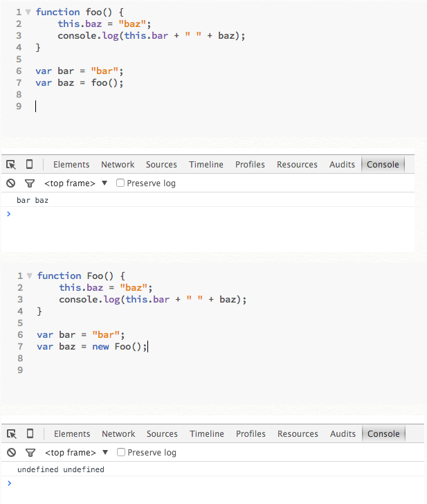Viewport: 427px width, 504px height.
Task: Click upper console prompt input line
Action: pyautogui.click(x=208, y=214)
